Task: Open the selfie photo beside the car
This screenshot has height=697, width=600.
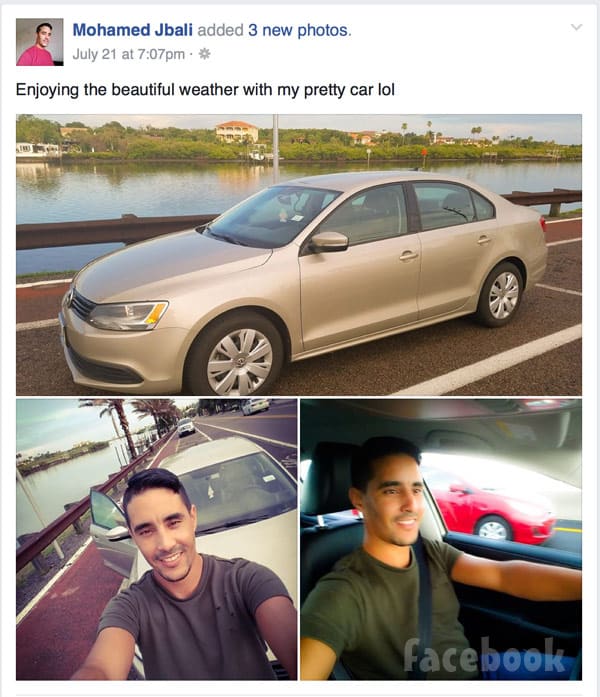Action: [156, 539]
